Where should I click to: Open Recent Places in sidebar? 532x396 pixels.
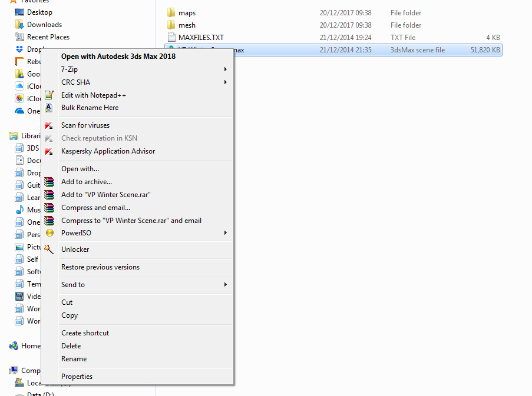48,37
